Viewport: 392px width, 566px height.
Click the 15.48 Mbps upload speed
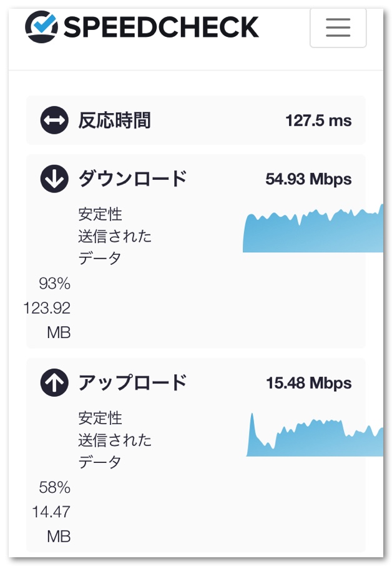pyautogui.click(x=308, y=383)
